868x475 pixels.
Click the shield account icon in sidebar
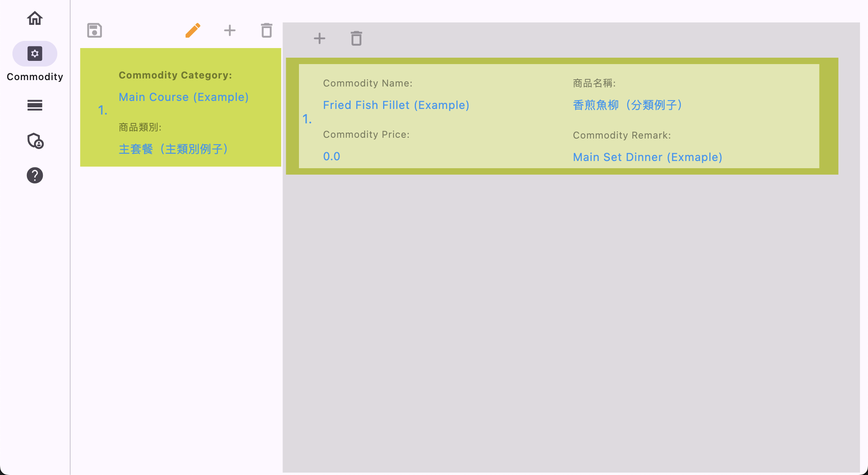34,141
